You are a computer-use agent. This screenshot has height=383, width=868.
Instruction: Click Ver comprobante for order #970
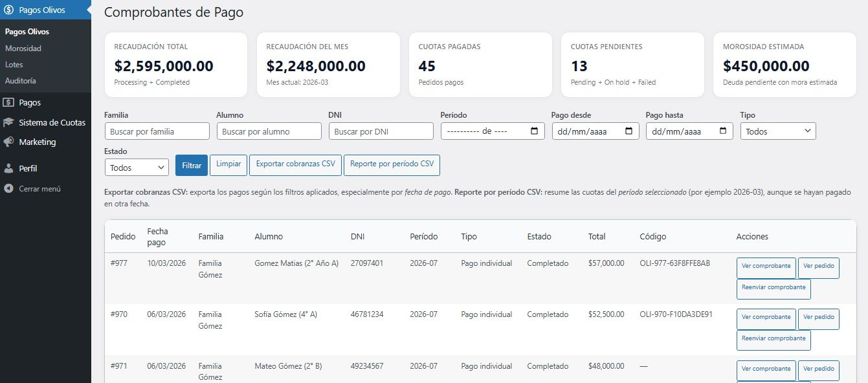[x=766, y=319]
